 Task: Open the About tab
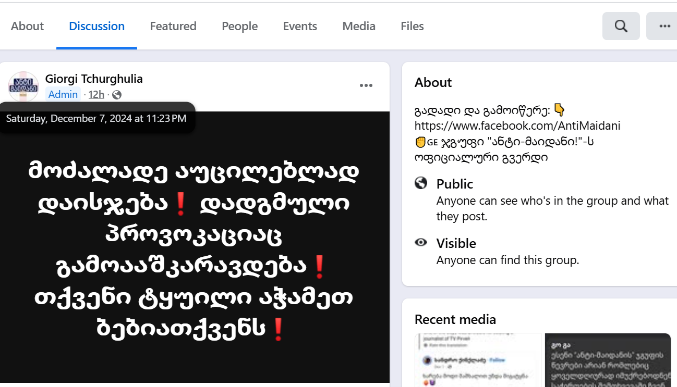[x=27, y=26]
